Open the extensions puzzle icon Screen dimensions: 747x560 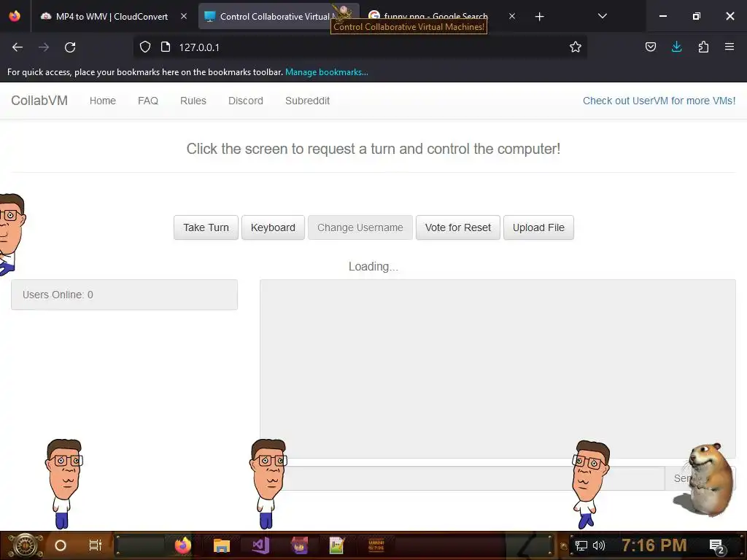(703, 47)
